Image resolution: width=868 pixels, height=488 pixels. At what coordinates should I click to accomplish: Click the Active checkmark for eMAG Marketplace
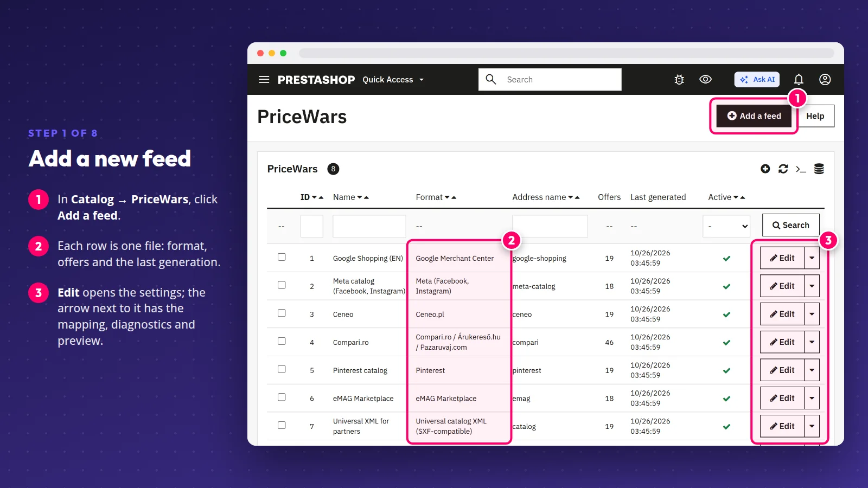click(726, 399)
